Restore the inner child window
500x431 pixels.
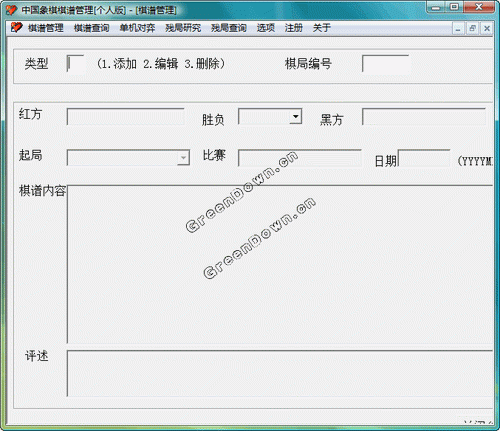472,29
